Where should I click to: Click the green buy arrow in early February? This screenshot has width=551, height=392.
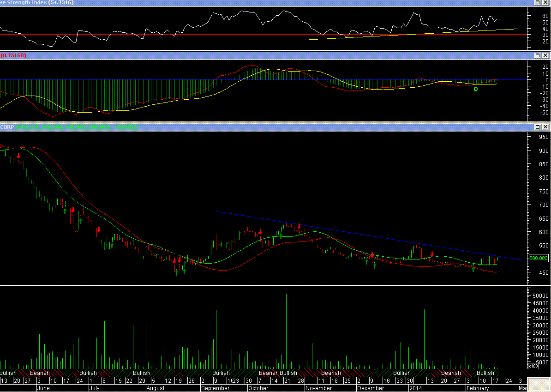coord(473,269)
